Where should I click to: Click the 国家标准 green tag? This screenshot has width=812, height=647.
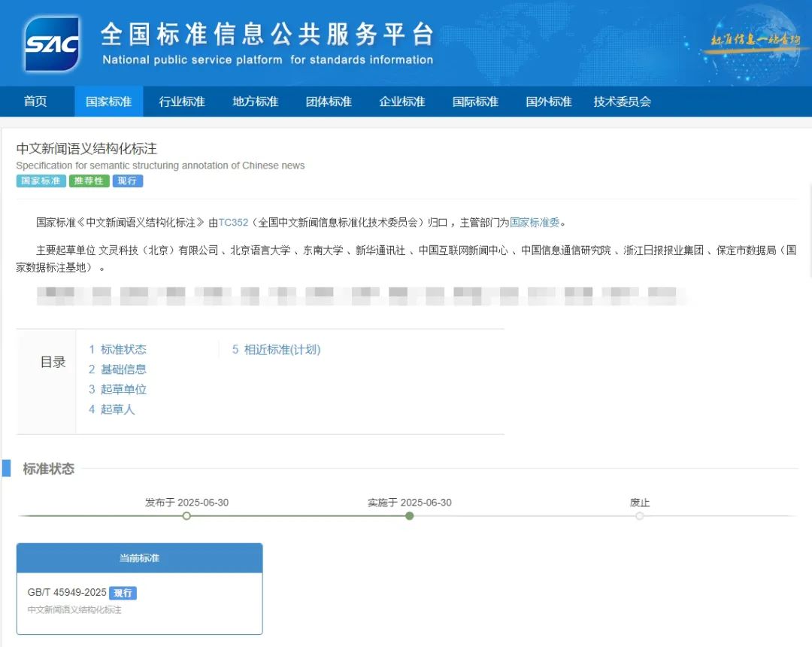[x=41, y=181]
